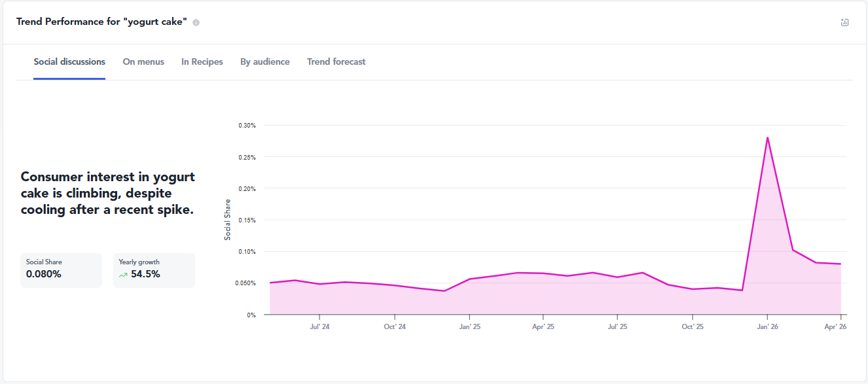Viewport: 868px width, 384px height.
Task: Click the Apr' 26 end point of line
Action: pos(841,264)
